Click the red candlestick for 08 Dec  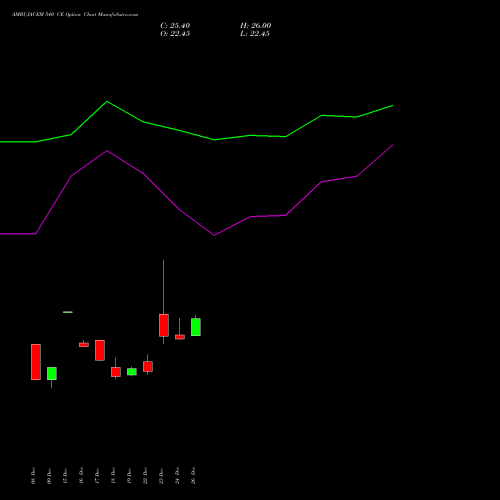pos(36,362)
